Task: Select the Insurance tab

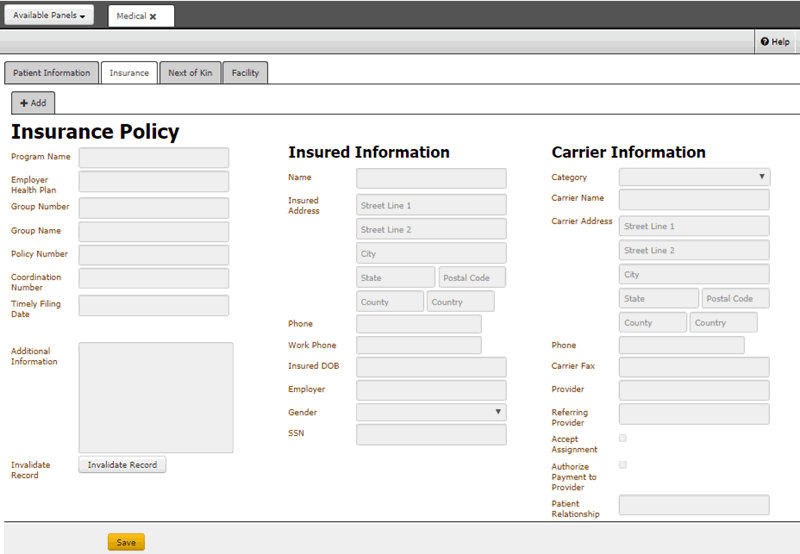Action: 129,73
